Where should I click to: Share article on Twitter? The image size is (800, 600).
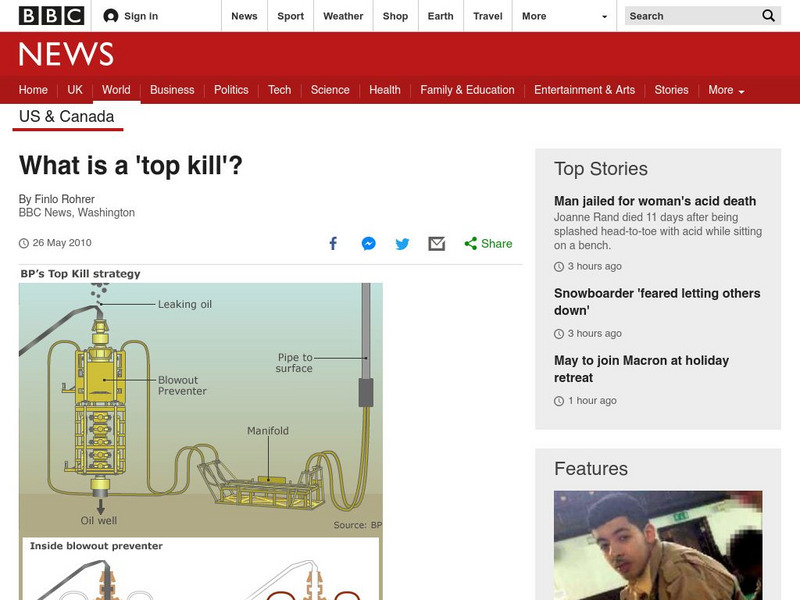coord(402,244)
